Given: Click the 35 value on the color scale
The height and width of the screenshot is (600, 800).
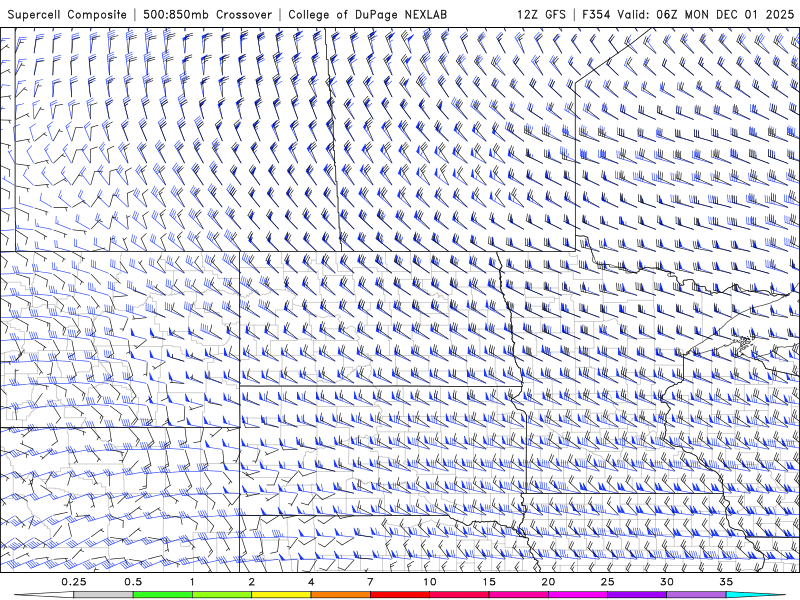Looking at the screenshot, I should tap(726, 582).
